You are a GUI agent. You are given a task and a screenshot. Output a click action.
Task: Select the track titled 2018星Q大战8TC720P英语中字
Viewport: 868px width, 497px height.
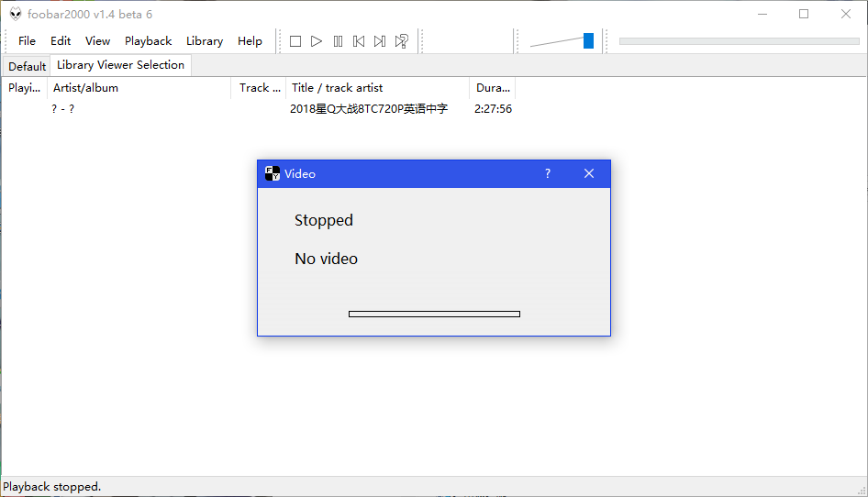coord(369,109)
